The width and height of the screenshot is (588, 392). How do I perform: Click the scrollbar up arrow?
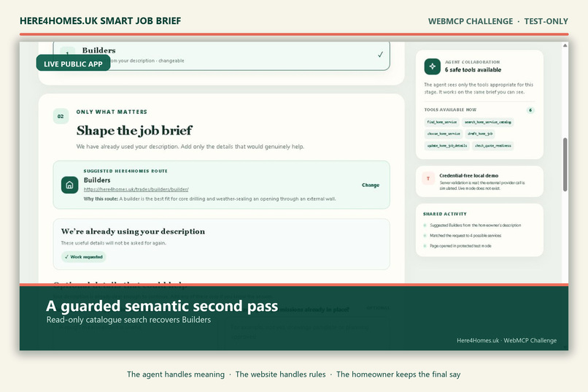565,45
